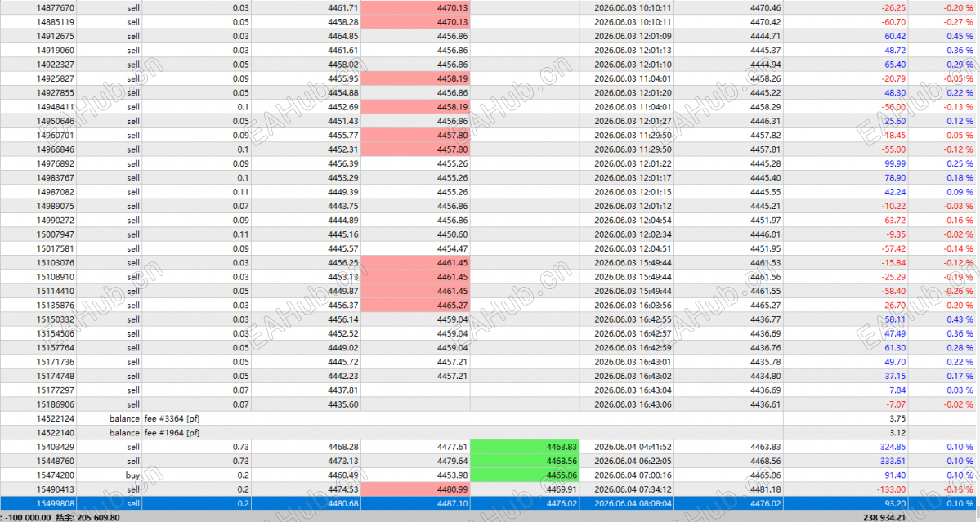980x522 pixels.
Task: Click red stop-loss 4457.80 in row 14966846
Action: 415,149
